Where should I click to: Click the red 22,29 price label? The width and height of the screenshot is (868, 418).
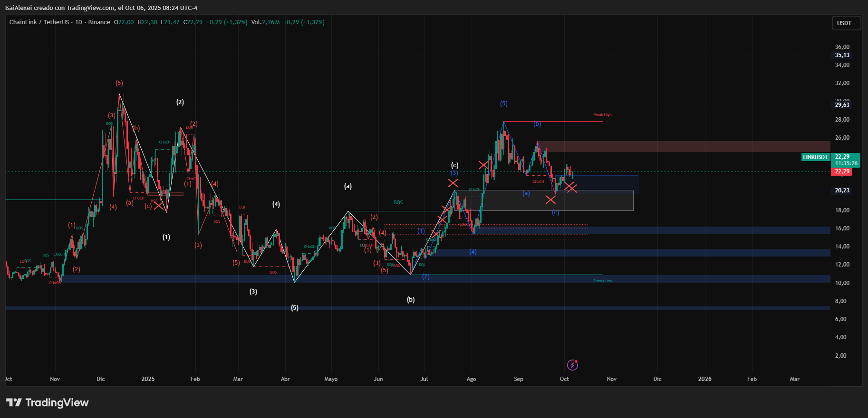click(x=842, y=171)
